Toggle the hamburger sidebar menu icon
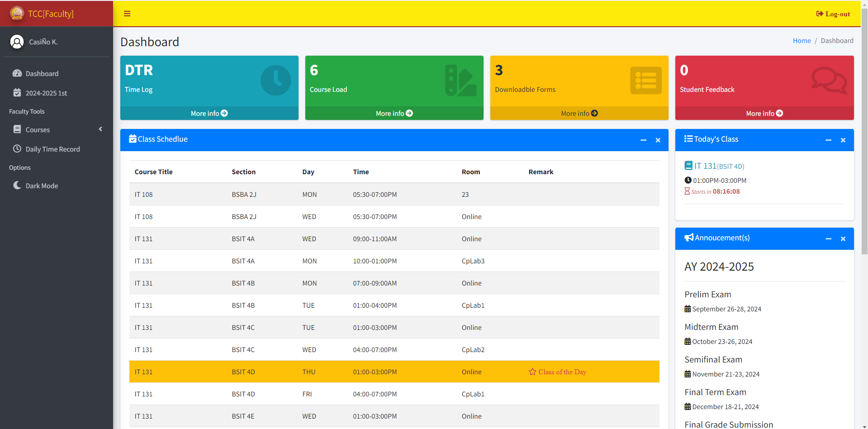The height and width of the screenshot is (429, 868). 127,14
